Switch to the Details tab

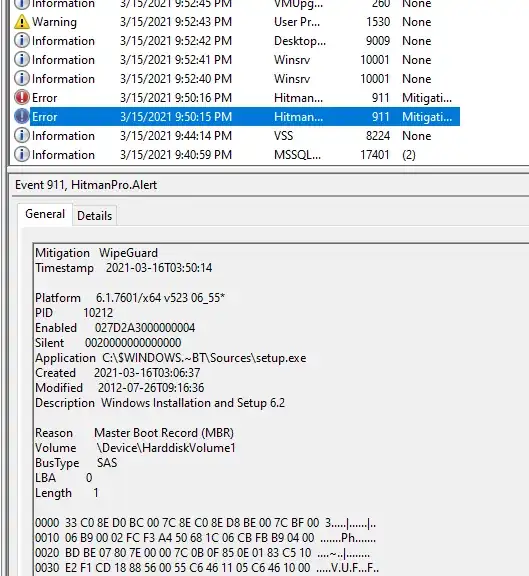pos(94,216)
